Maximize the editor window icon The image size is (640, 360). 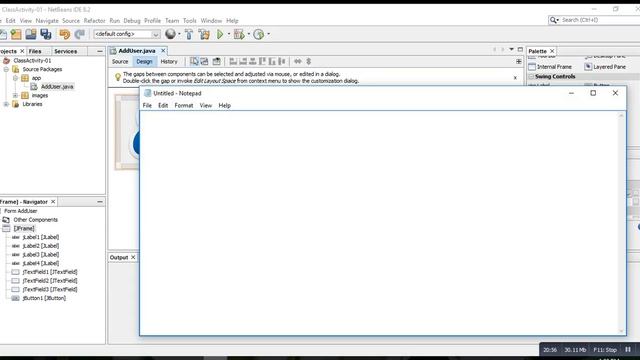[520, 49]
